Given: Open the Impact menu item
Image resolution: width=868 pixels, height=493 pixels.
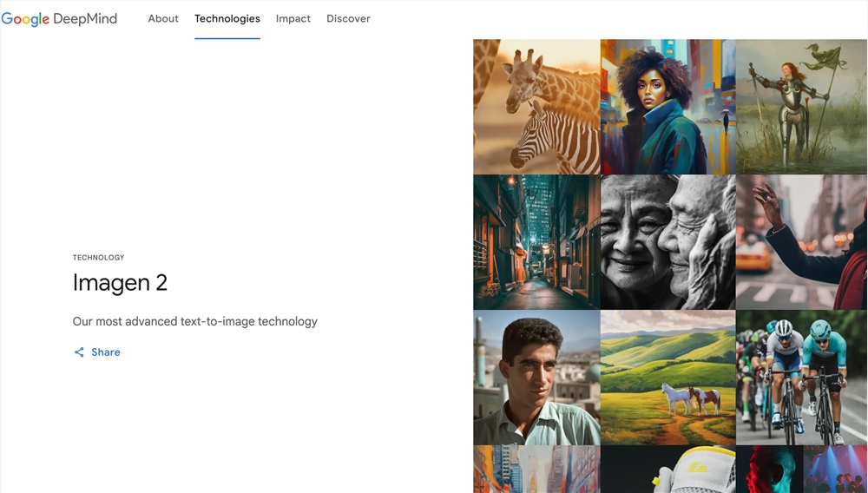Looking at the screenshot, I should pyautogui.click(x=293, y=18).
